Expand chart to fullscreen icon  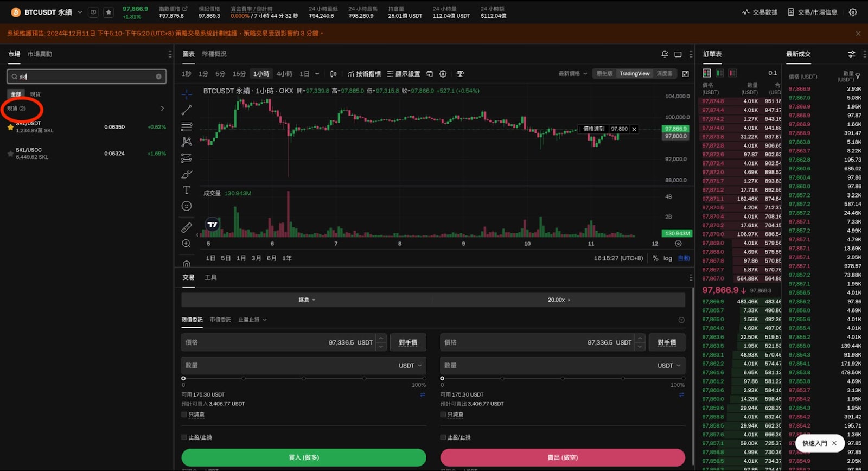pos(686,74)
